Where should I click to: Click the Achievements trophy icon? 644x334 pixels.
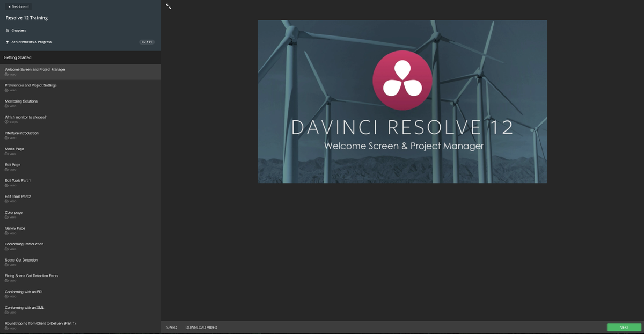tap(8, 42)
